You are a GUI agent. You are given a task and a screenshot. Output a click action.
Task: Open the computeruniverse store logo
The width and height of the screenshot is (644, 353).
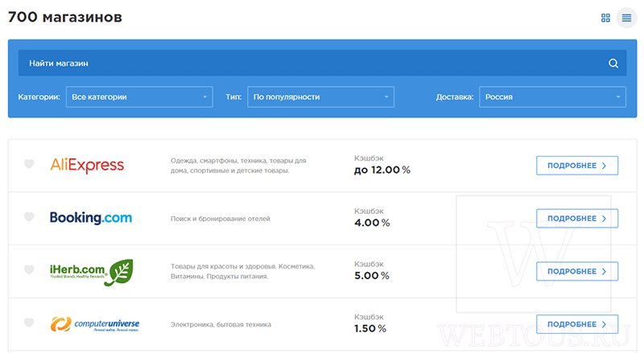click(95, 324)
